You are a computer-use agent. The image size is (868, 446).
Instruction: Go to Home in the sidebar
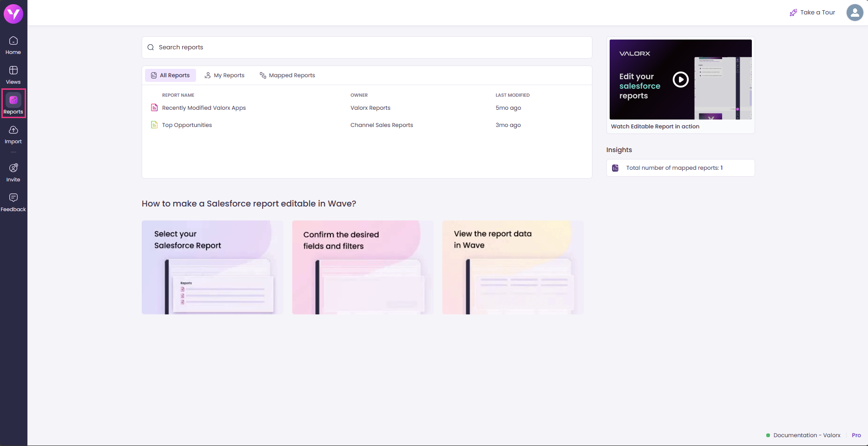tap(13, 46)
